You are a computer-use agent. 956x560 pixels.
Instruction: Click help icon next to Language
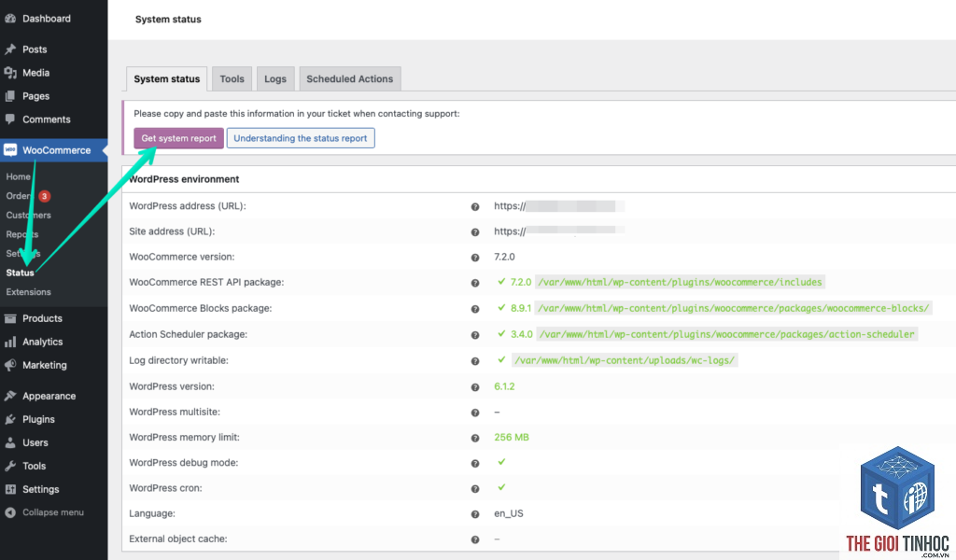tap(475, 514)
